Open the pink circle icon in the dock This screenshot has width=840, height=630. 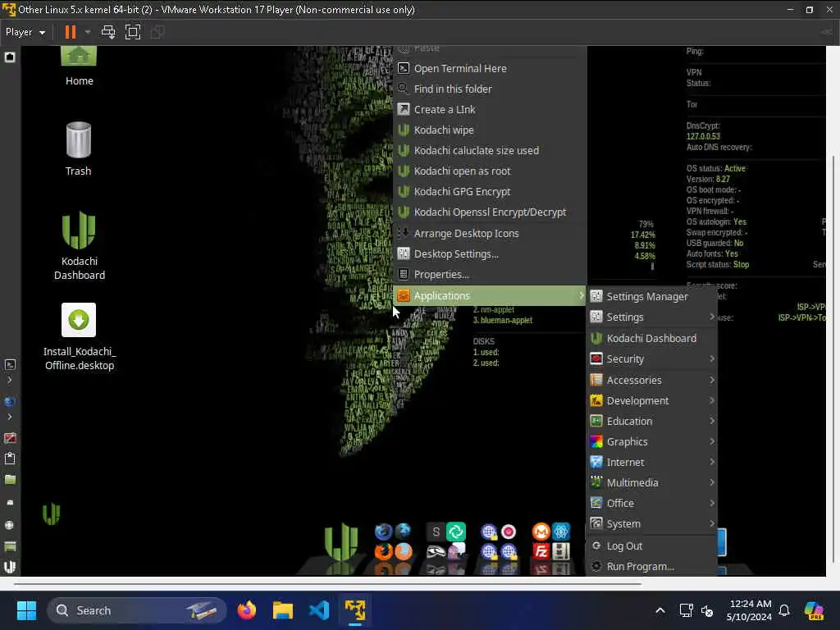coord(509,532)
